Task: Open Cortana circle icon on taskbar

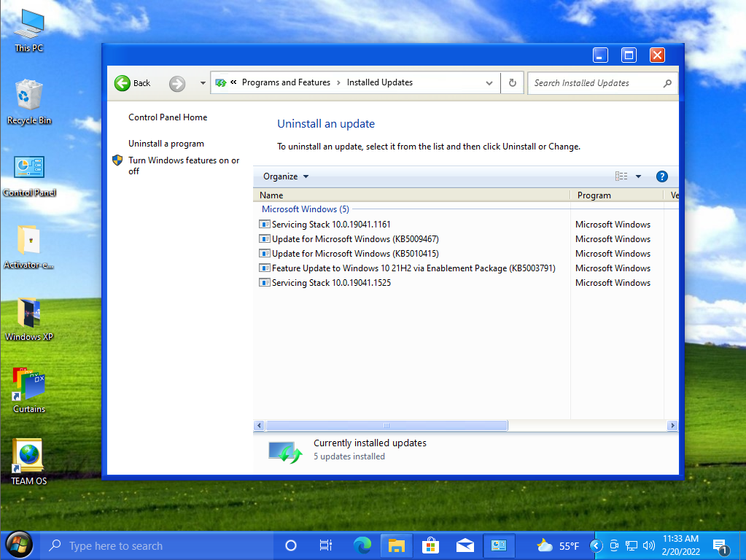Action: (x=291, y=545)
